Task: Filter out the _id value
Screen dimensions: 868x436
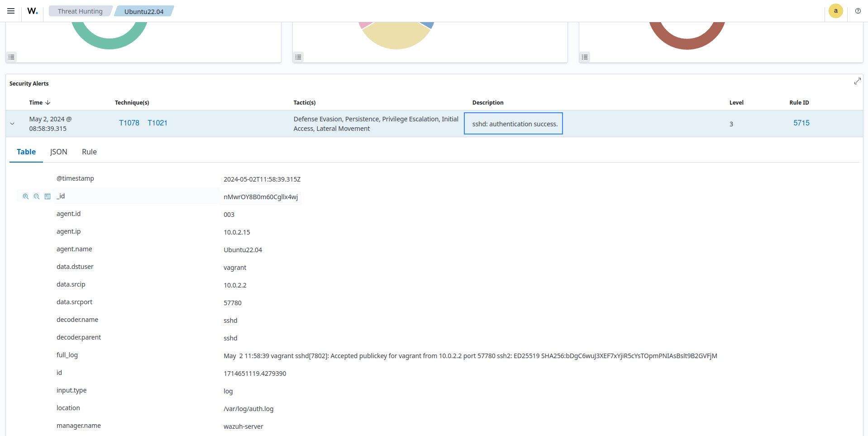Action: pyautogui.click(x=37, y=196)
